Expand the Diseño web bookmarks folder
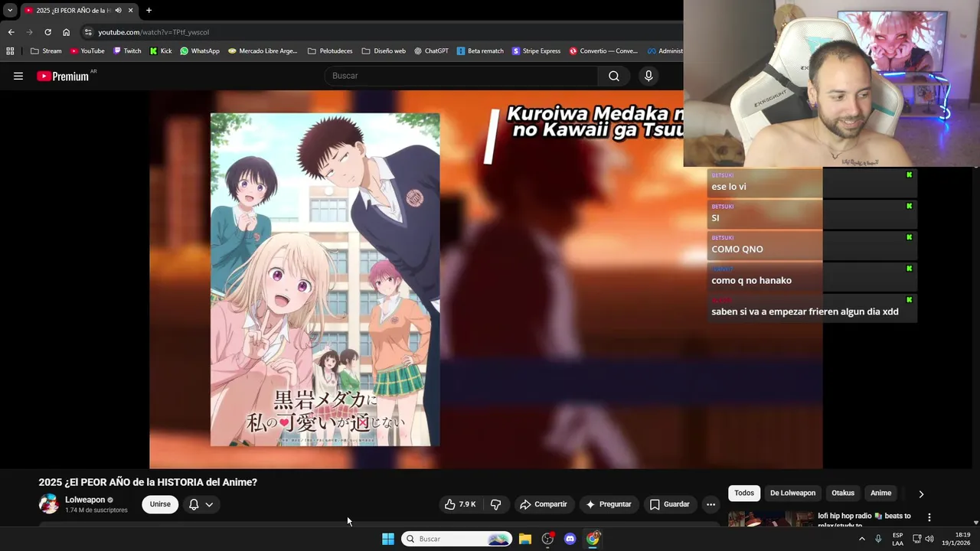Viewport: 980px width, 551px height. 384,51
